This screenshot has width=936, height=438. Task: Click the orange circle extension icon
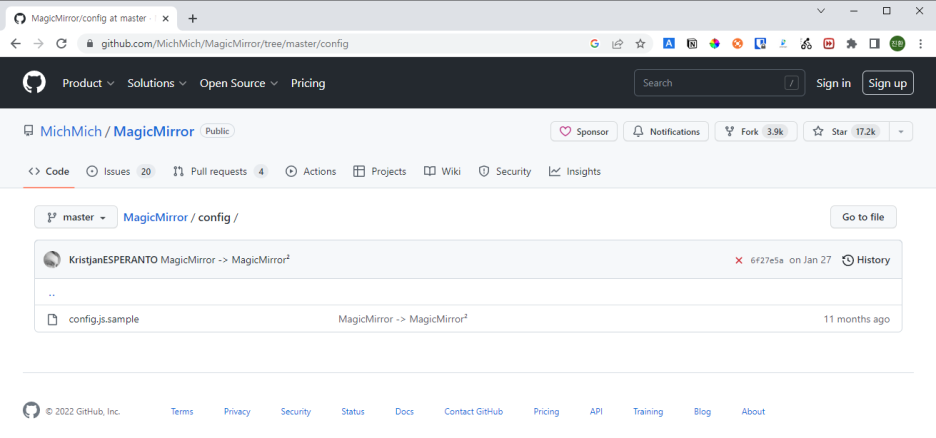(x=737, y=44)
